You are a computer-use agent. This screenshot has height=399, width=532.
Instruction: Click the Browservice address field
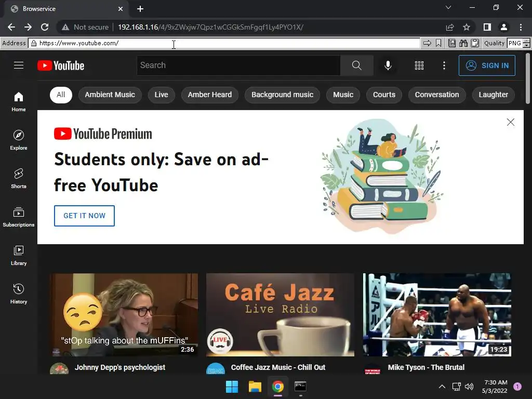[x=224, y=43]
